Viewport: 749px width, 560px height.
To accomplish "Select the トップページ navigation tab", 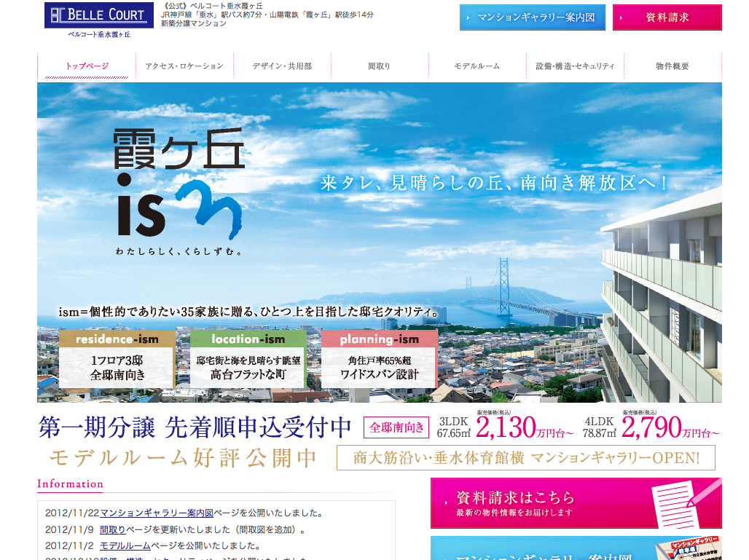I will coord(87,66).
